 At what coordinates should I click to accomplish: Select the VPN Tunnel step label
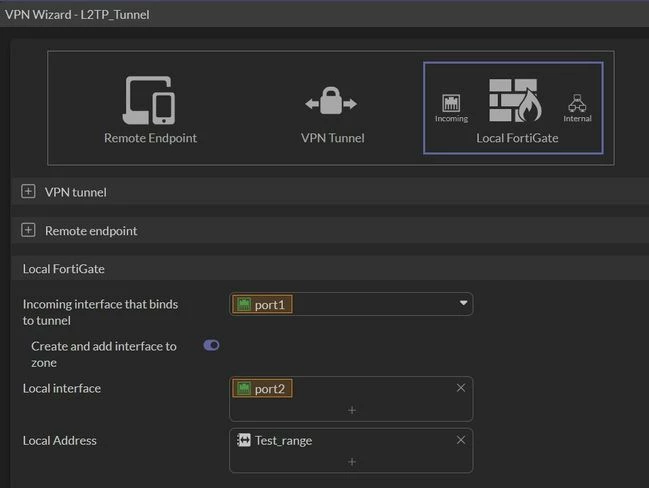pyautogui.click(x=333, y=138)
